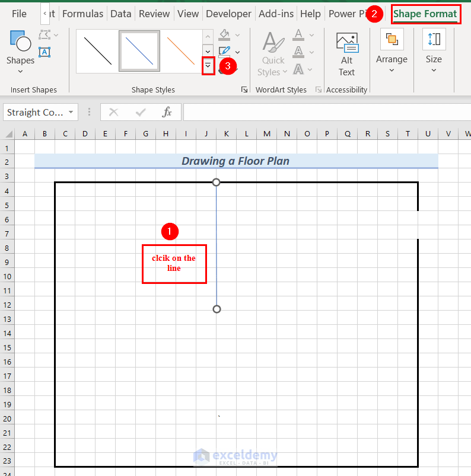Select the orange line shape style
Screen dimensions: 471x476
[x=180, y=51]
